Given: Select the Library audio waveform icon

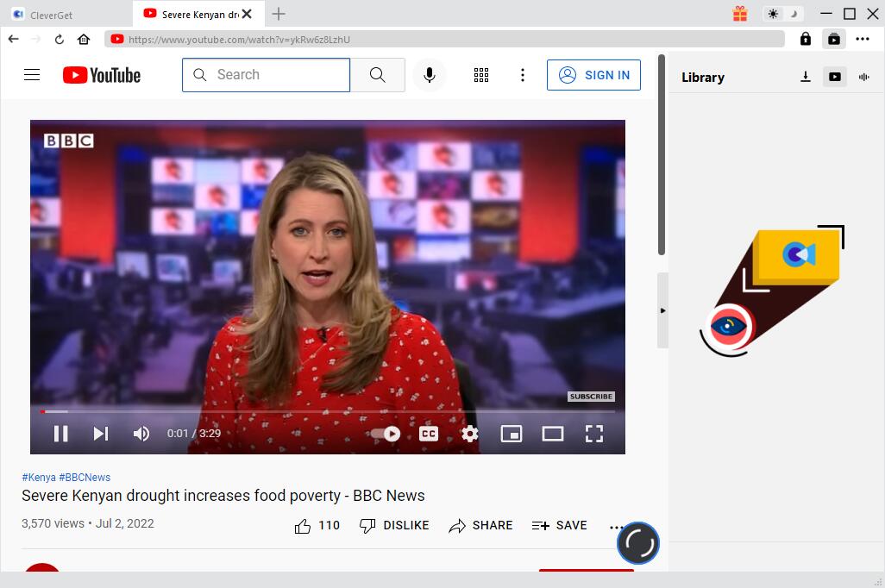Looking at the screenshot, I should (863, 77).
